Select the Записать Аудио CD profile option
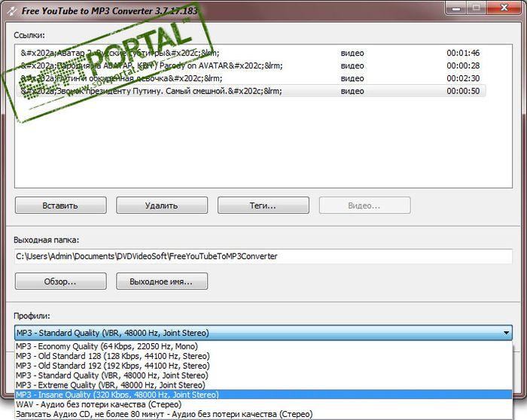The image size is (527, 420). tap(151, 414)
